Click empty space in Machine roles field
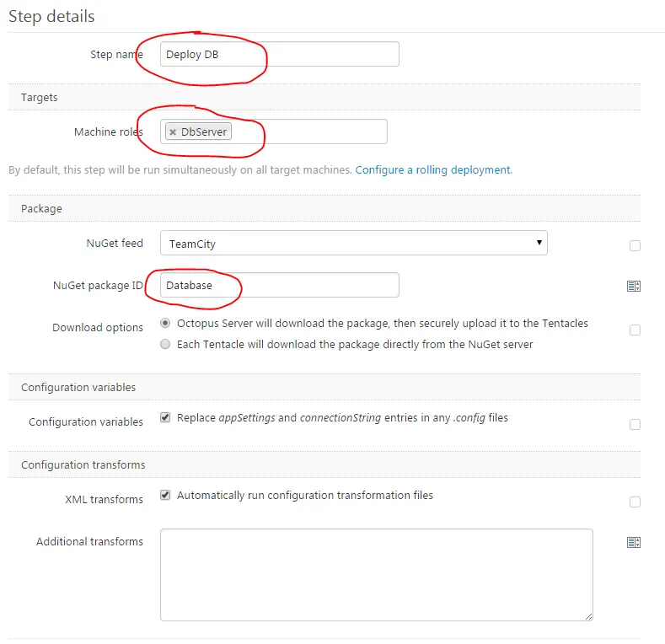Screen dimensions: 665x644 click(320, 131)
